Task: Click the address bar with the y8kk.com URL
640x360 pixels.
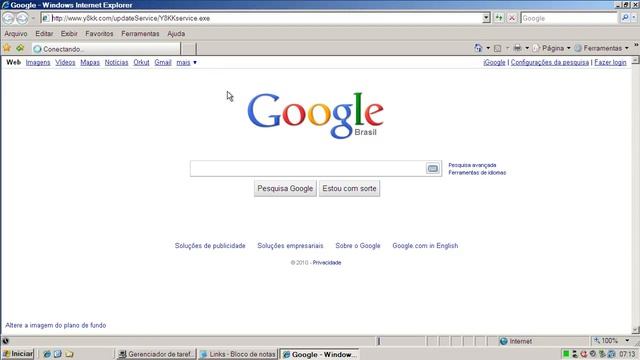Action: (x=262, y=18)
